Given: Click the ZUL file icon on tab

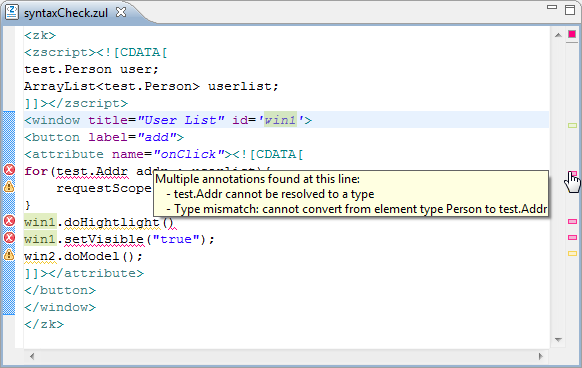Looking at the screenshot, I should click(12, 12).
